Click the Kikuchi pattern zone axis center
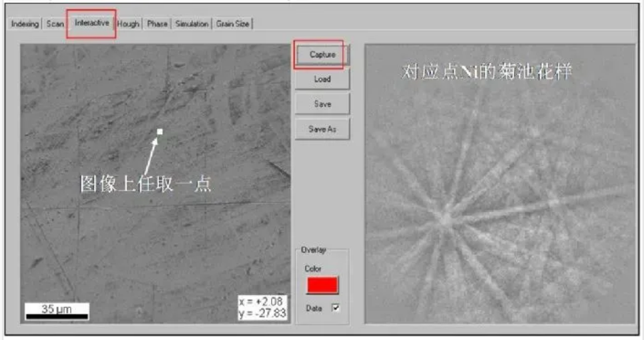Viewport: 644px width, 340px height. click(445, 219)
